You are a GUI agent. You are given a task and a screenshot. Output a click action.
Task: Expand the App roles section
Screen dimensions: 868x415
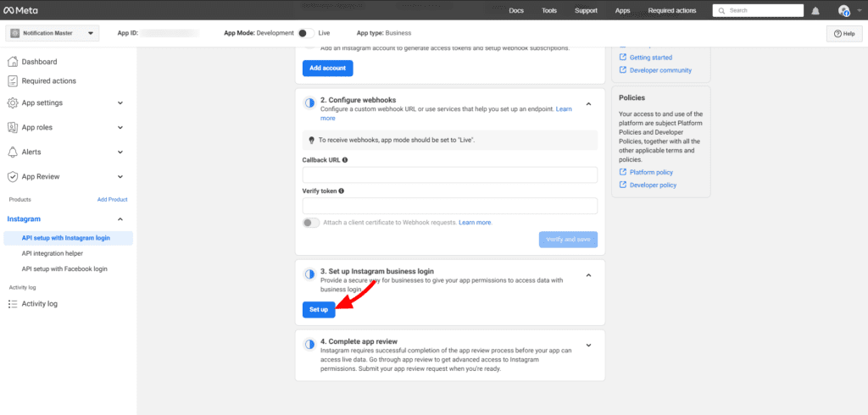coord(120,127)
